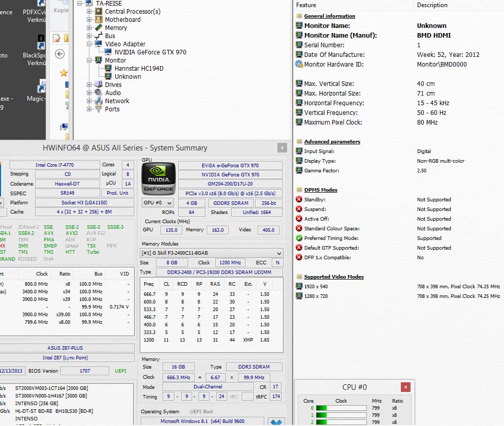Click the Monitor Name row icon
Screen dimensions: 504x426
pyautogui.click(x=299, y=25)
